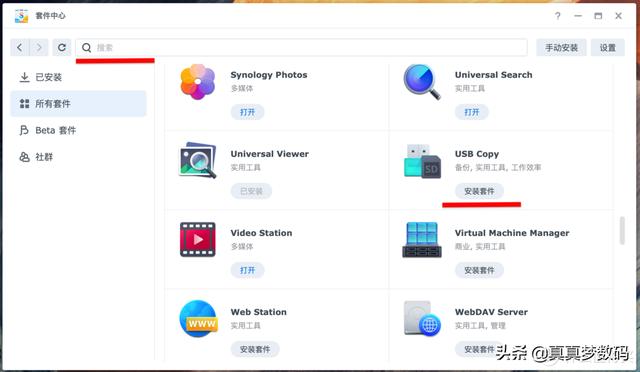Click the USB Copy title
Image resolution: width=640 pixels, height=372 pixels.
coord(477,154)
